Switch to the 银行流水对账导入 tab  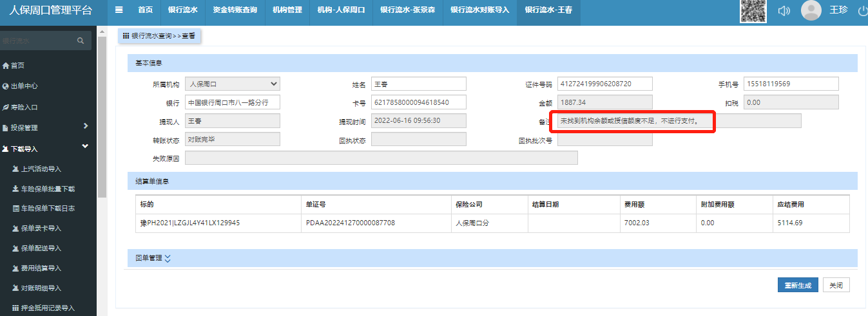(480, 10)
